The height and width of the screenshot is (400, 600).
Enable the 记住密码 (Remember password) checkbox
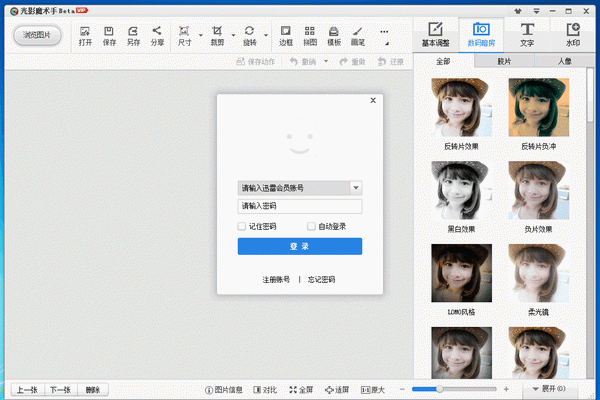click(242, 227)
